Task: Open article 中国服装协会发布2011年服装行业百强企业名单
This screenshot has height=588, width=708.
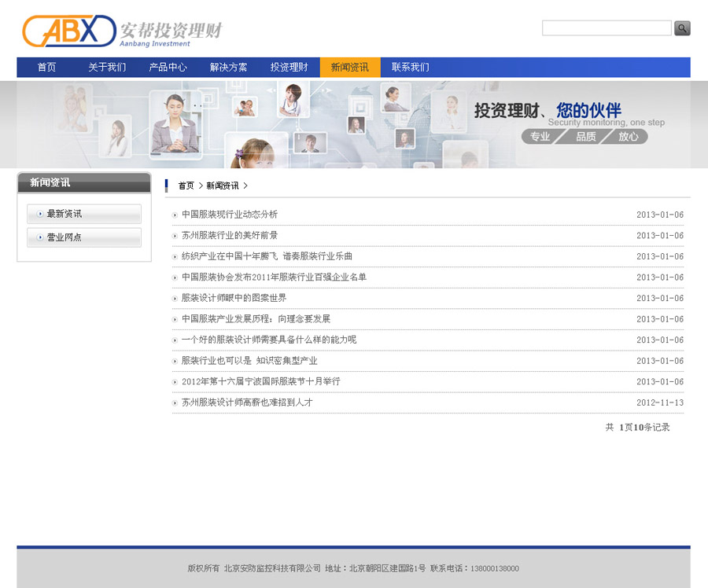Action: (274, 277)
